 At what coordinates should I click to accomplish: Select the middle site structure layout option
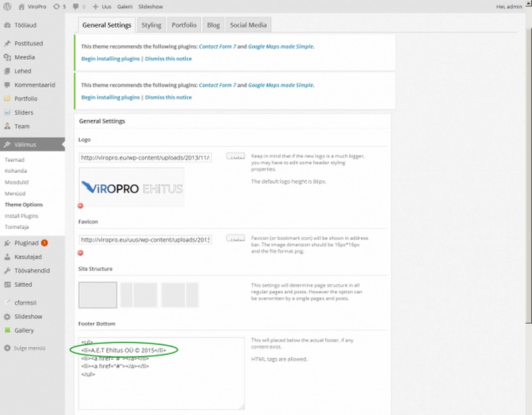pyautogui.click(x=138, y=295)
